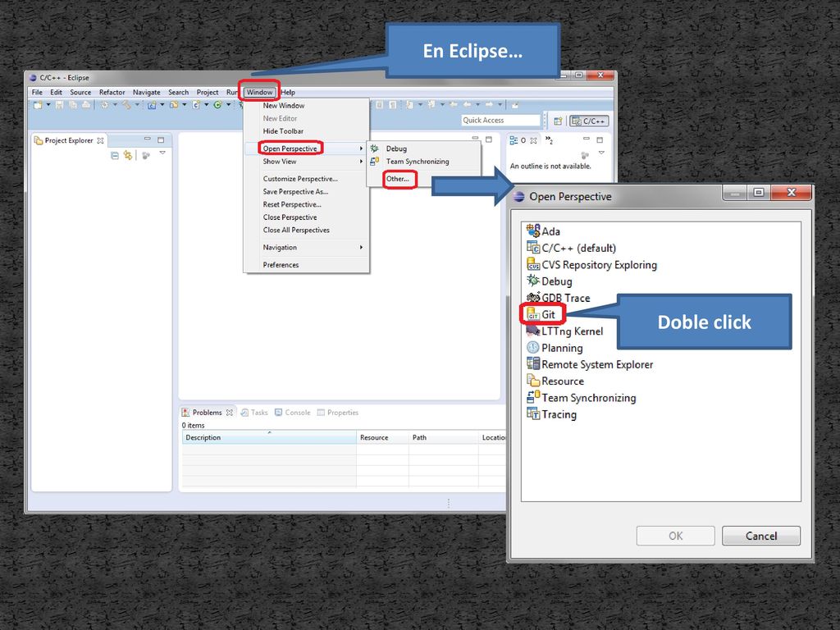Click the Cancel button in Open Perspective
Screen dimensions: 840x630
760,536
